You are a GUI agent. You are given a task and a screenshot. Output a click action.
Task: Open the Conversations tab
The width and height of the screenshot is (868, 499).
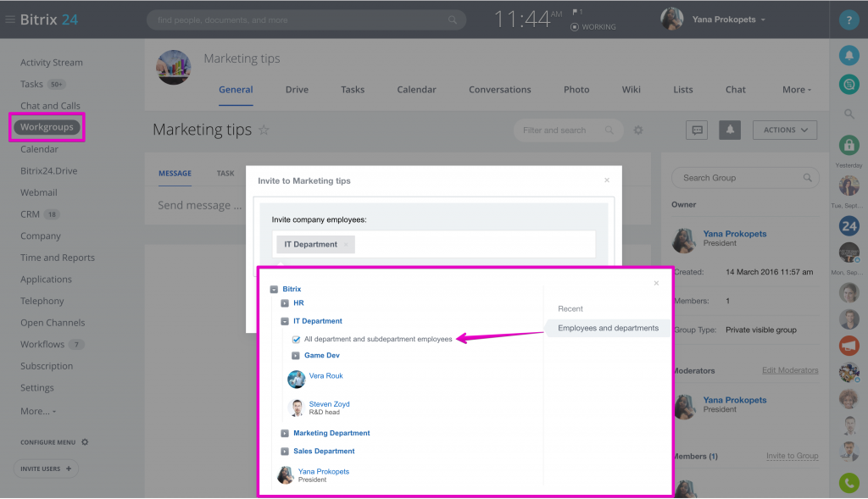500,90
